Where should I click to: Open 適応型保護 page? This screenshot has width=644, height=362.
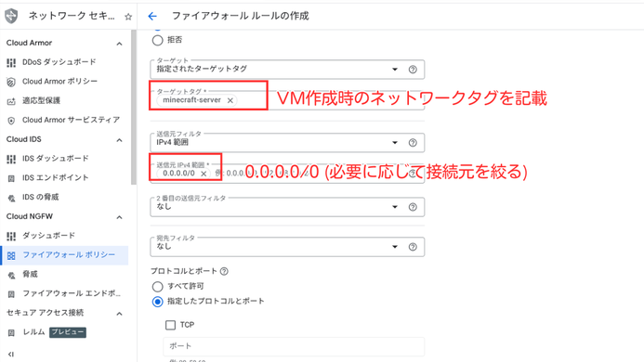coord(41,100)
